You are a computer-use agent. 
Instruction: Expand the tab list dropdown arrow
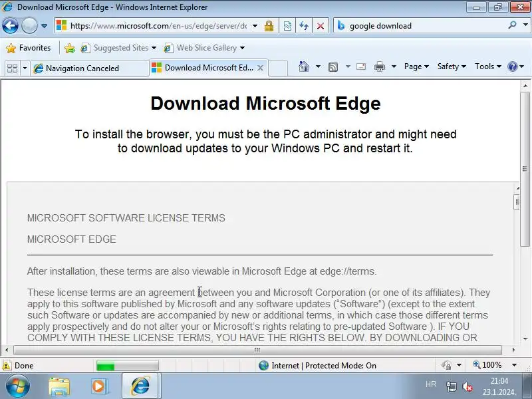click(x=25, y=68)
